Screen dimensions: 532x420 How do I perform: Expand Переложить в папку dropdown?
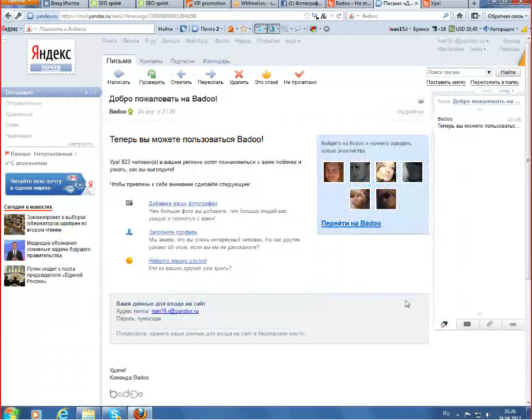[x=494, y=82]
